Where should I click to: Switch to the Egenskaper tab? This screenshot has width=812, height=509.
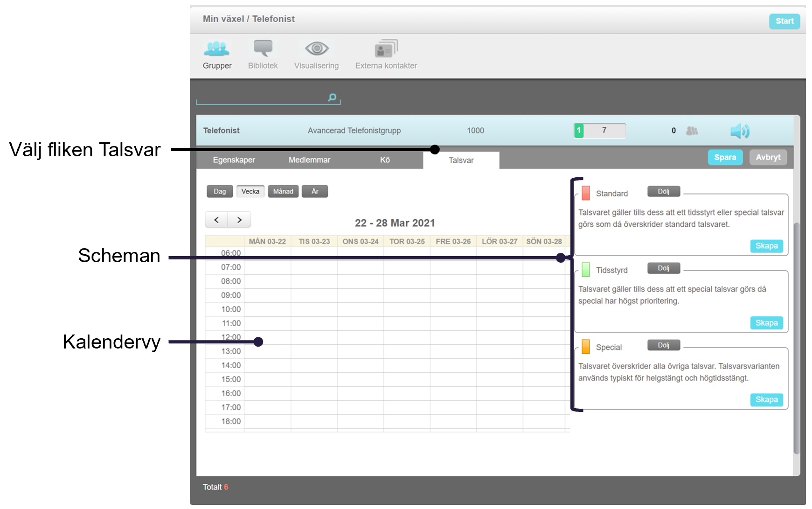point(234,160)
